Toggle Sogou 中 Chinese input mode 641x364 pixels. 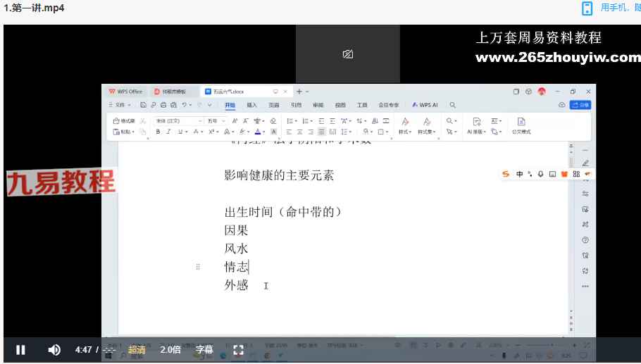click(x=519, y=174)
